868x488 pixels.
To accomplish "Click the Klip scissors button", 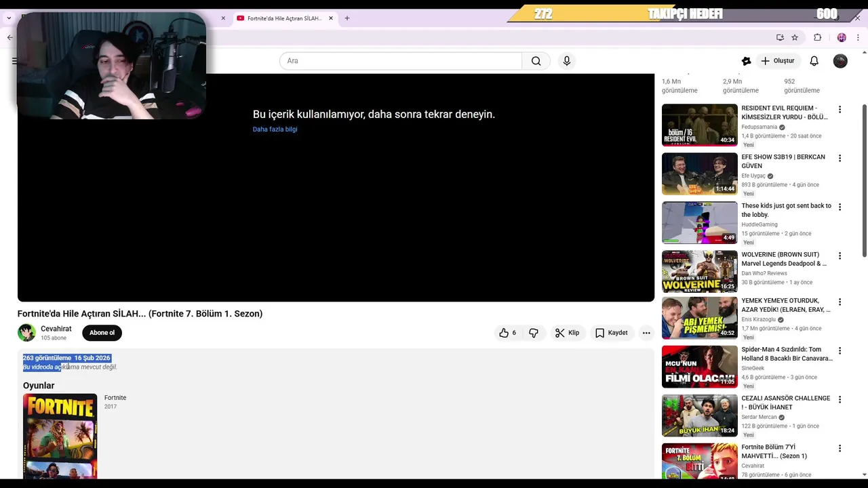I will pyautogui.click(x=567, y=333).
